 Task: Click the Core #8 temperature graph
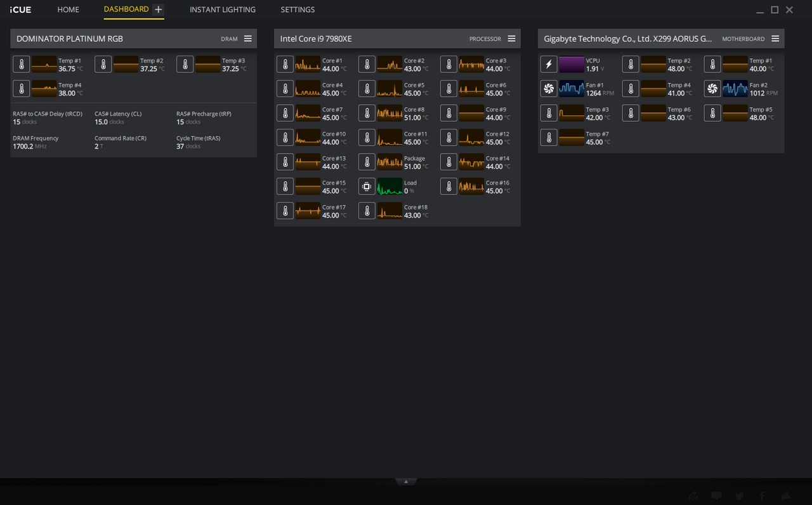point(390,113)
